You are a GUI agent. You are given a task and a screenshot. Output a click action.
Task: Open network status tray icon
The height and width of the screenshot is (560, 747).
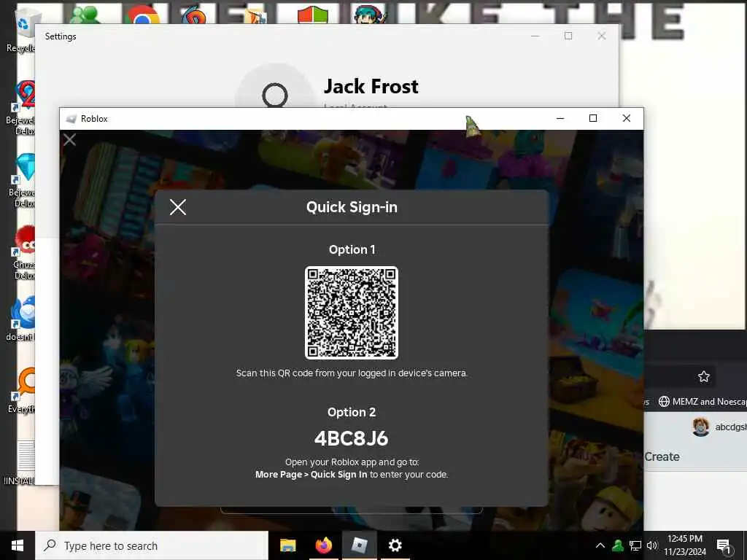(635, 545)
